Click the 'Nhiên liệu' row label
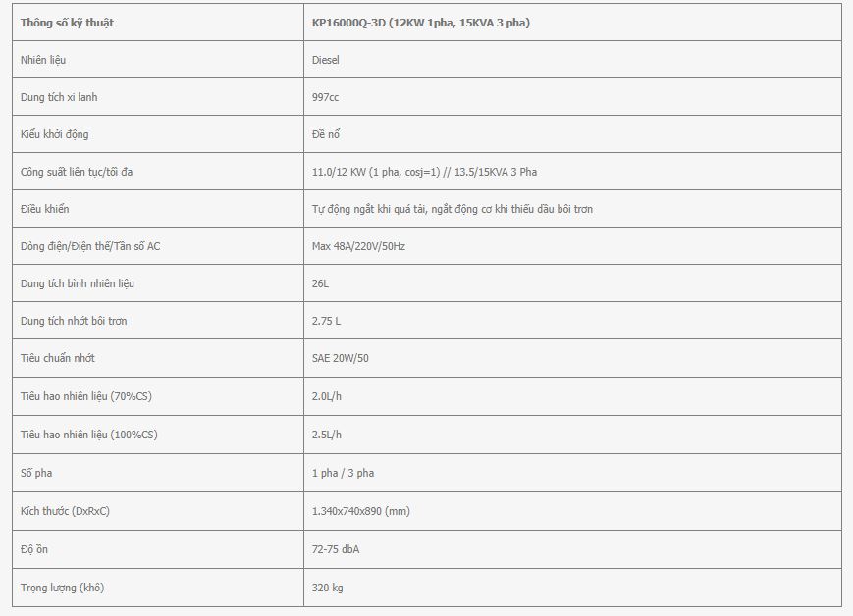The height and width of the screenshot is (616, 853). (x=43, y=60)
